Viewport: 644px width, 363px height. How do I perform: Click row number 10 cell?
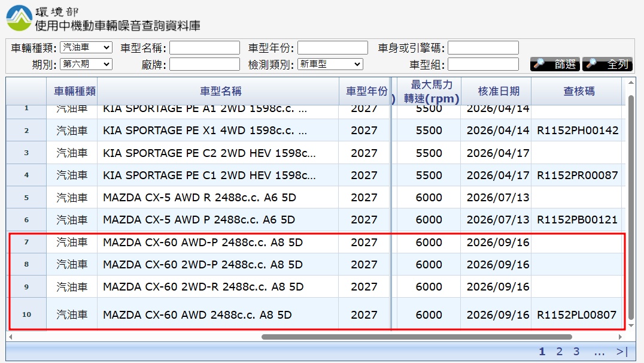[26, 314]
